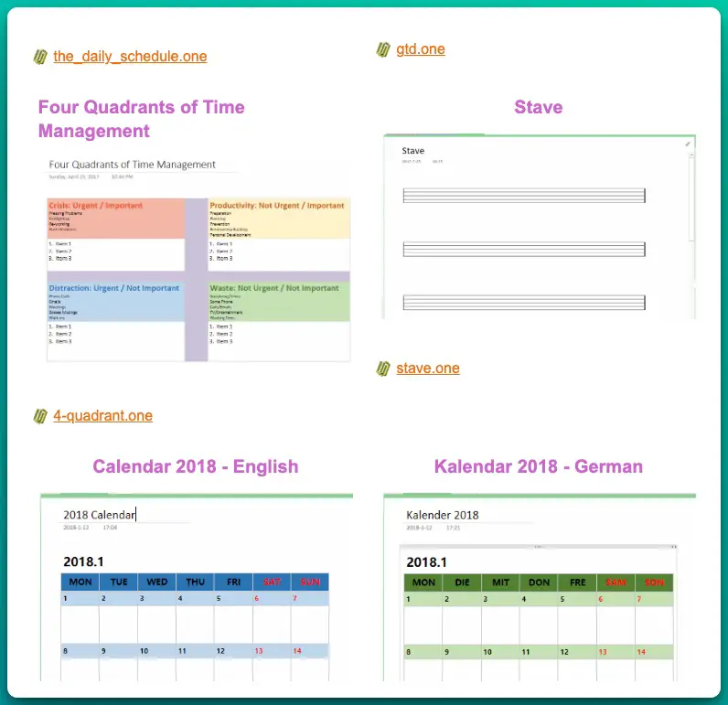This screenshot has height=705, width=728.
Task: Select the yellow Productivity: Not Urgent quadrant
Action: tap(278, 218)
